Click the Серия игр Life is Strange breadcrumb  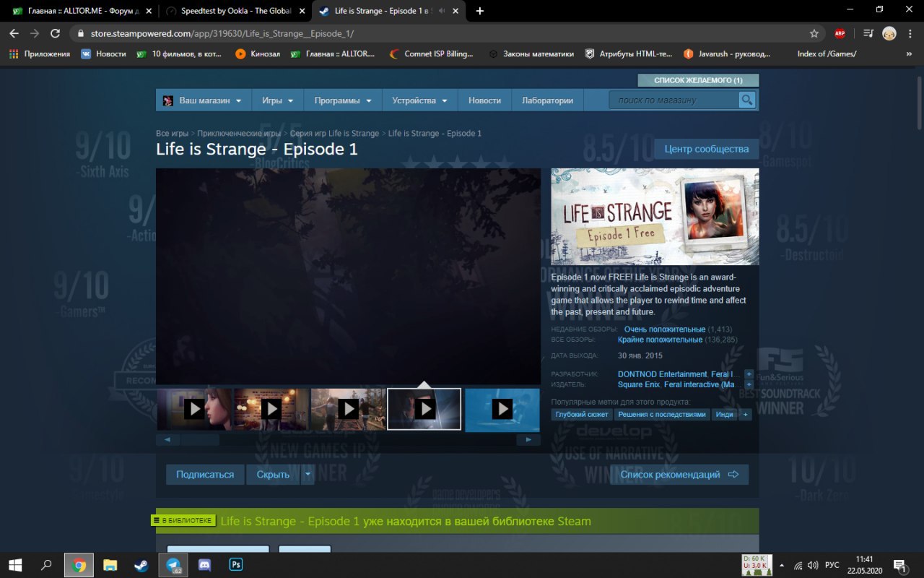pos(334,134)
